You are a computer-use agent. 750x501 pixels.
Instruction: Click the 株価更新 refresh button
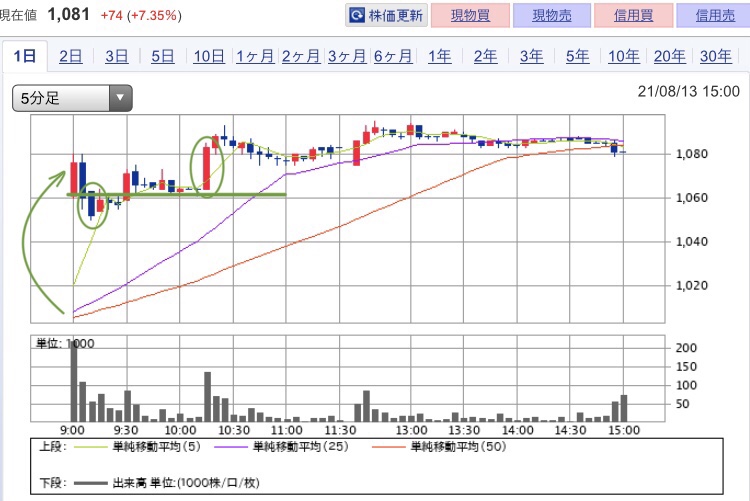[386, 15]
